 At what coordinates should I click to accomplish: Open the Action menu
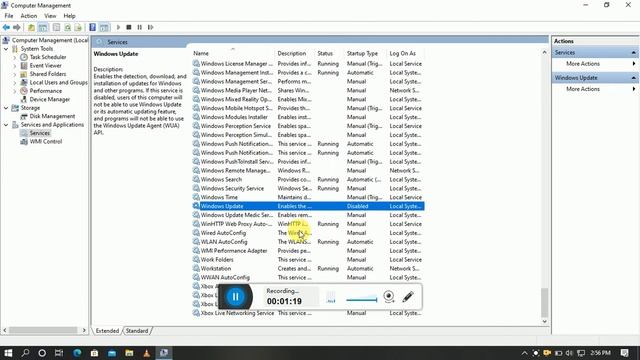click(x=29, y=16)
